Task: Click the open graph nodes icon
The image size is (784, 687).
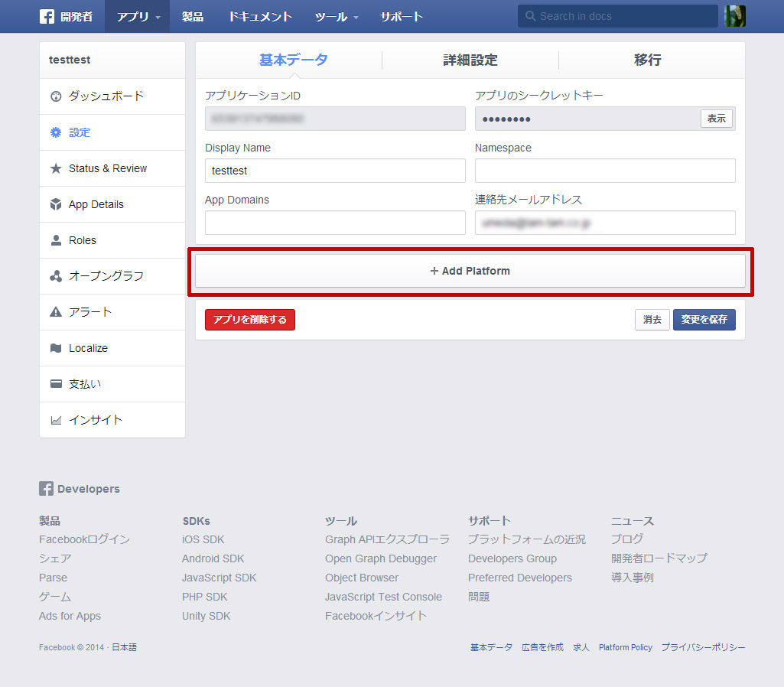Action: 56,276
